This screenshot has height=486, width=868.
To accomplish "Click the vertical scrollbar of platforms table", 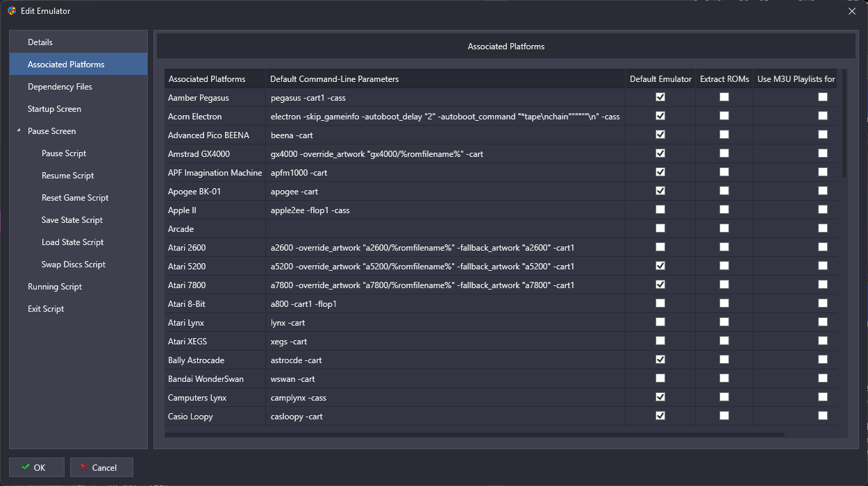I will [x=844, y=123].
